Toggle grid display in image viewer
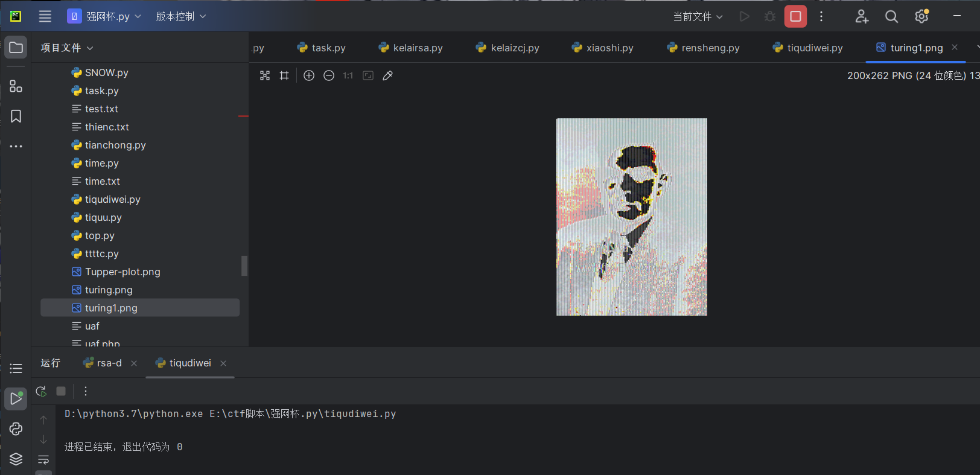The height and width of the screenshot is (475, 980). point(284,75)
